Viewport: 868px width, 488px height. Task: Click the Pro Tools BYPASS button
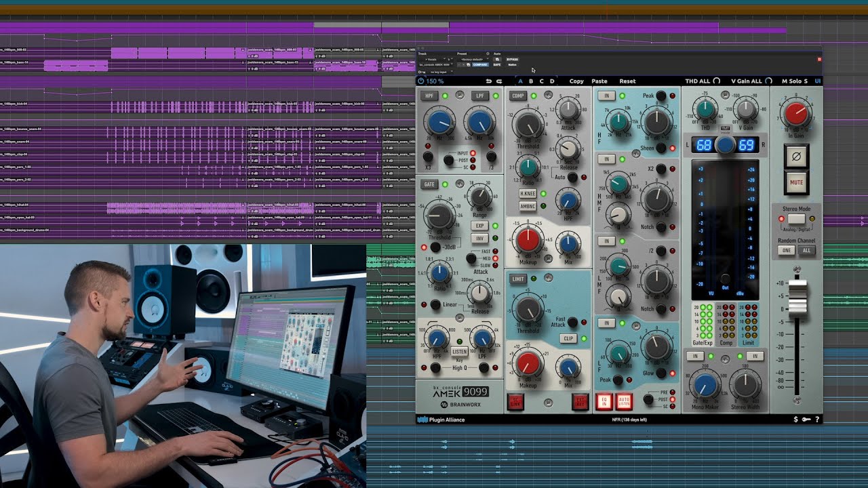tap(513, 60)
